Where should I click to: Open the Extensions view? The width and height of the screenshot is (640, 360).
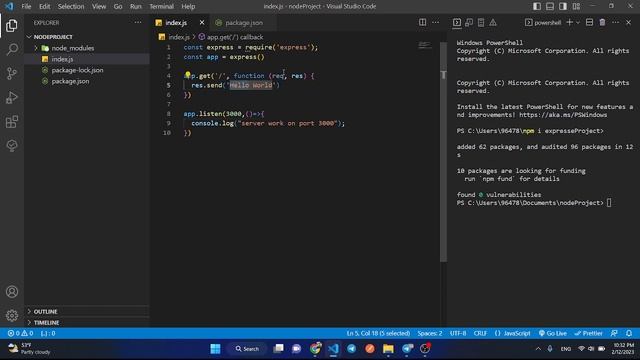point(12,122)
